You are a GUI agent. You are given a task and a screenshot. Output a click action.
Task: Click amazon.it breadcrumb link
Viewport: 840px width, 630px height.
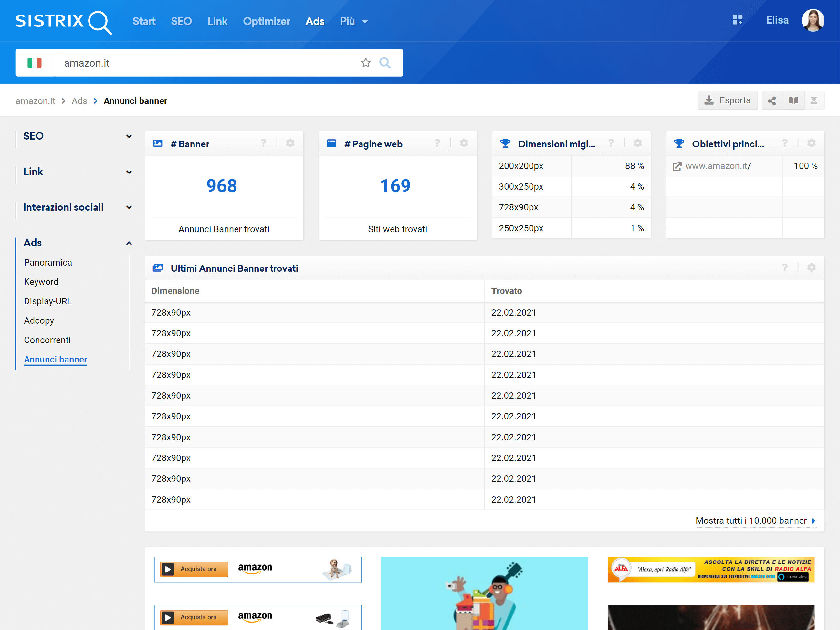coord(35,101)
